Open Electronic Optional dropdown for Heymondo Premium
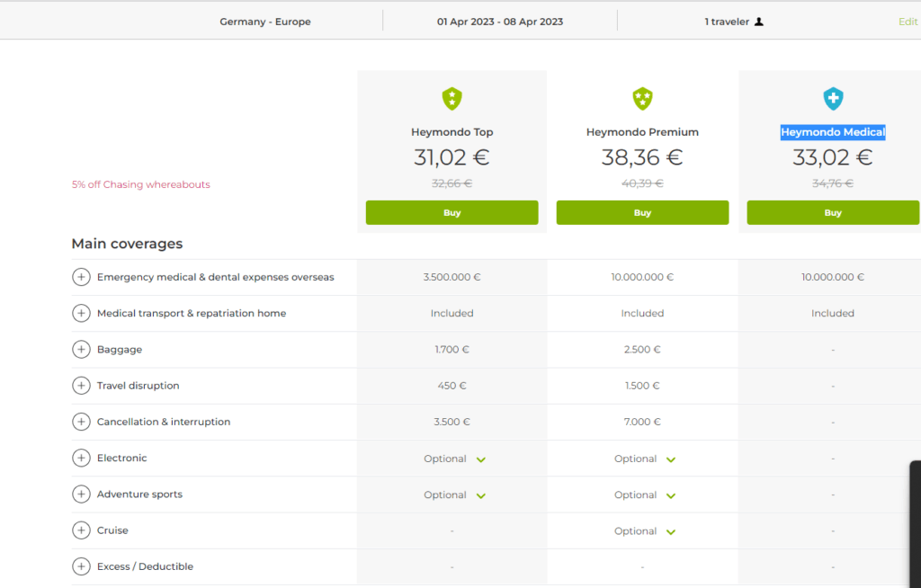The height and width of the screenshot is (588, 921). [x=645, y=459]
